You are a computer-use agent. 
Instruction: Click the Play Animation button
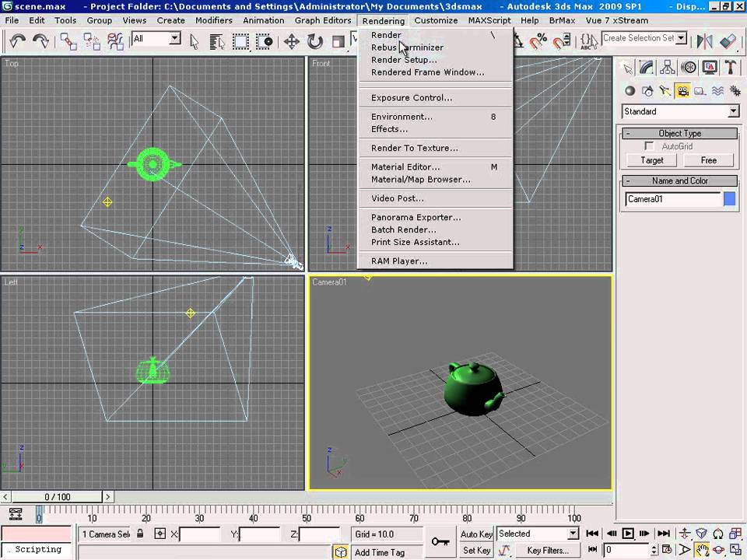(x=628, y=534)
